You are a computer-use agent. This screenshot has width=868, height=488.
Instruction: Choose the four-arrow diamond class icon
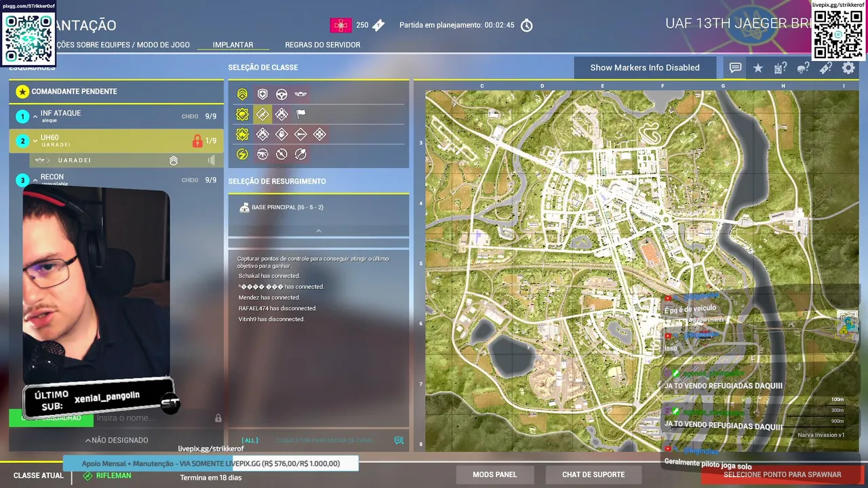(319, 135)
